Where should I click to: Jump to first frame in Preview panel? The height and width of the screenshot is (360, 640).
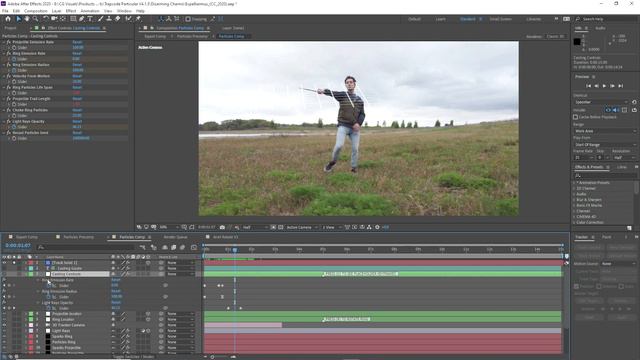pyautogui.click(x=588, y=86)
